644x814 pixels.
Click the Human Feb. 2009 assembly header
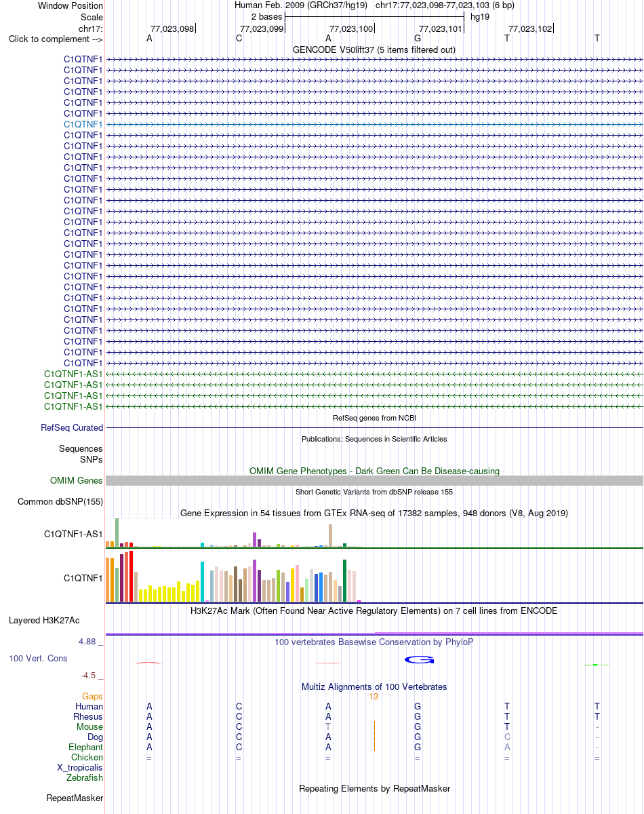click(x=301, y=5)
